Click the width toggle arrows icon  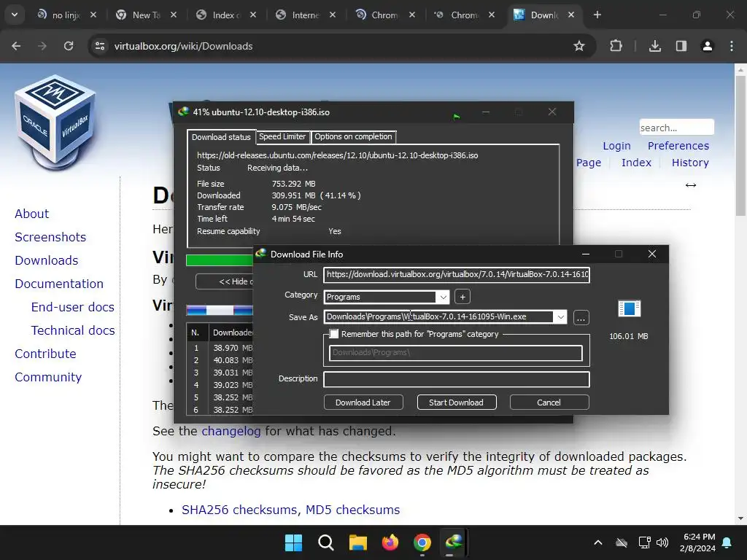click(691, 185)
